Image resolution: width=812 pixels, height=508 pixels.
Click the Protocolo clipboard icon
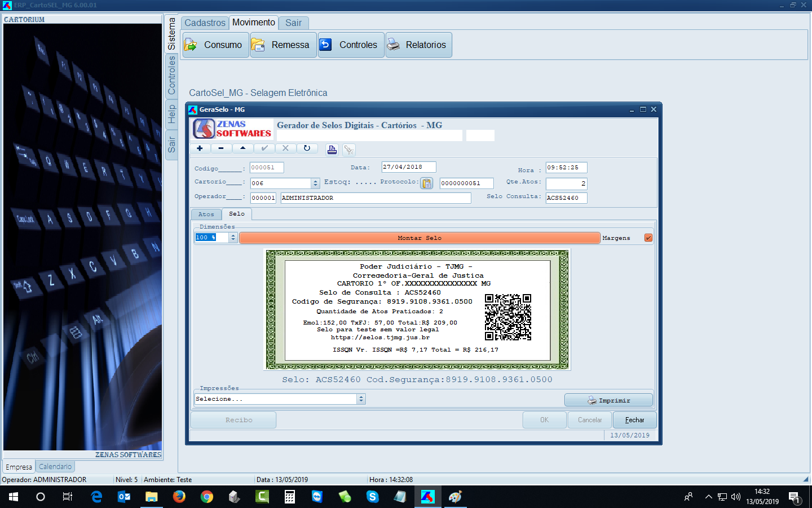(x=427, y=183)
